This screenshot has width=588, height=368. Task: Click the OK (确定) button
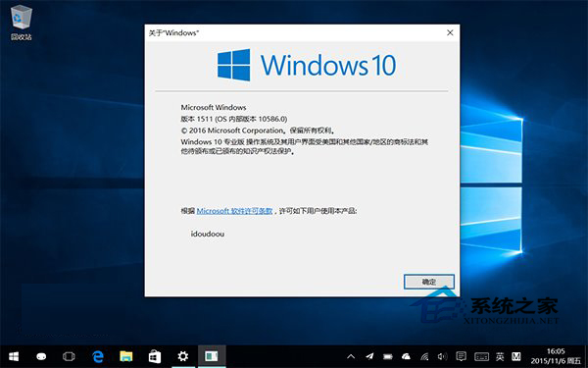point(429,282)
